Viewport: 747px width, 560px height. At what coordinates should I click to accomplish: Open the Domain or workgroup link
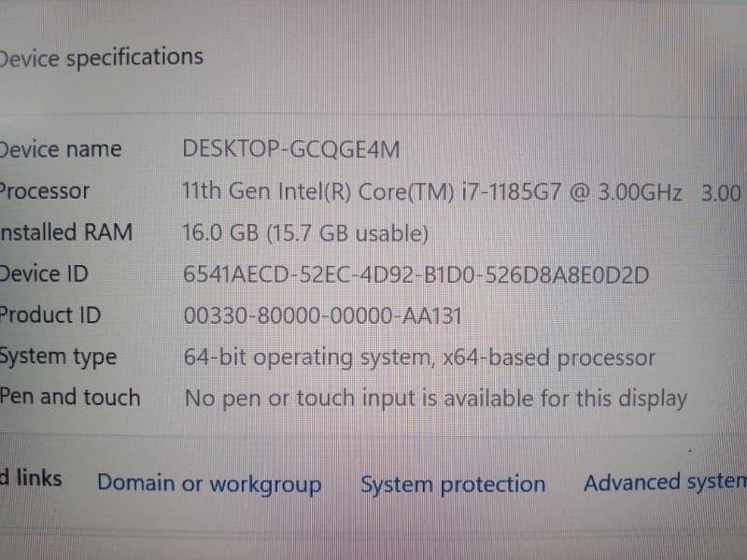(209, 483)
